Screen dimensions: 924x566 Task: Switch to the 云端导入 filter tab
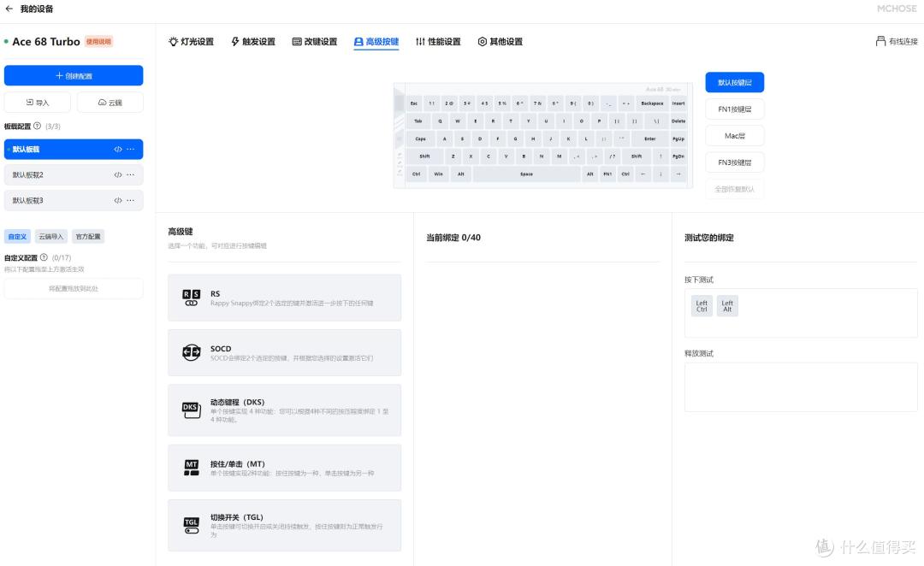pyautogui.click(x=50, y=236)
